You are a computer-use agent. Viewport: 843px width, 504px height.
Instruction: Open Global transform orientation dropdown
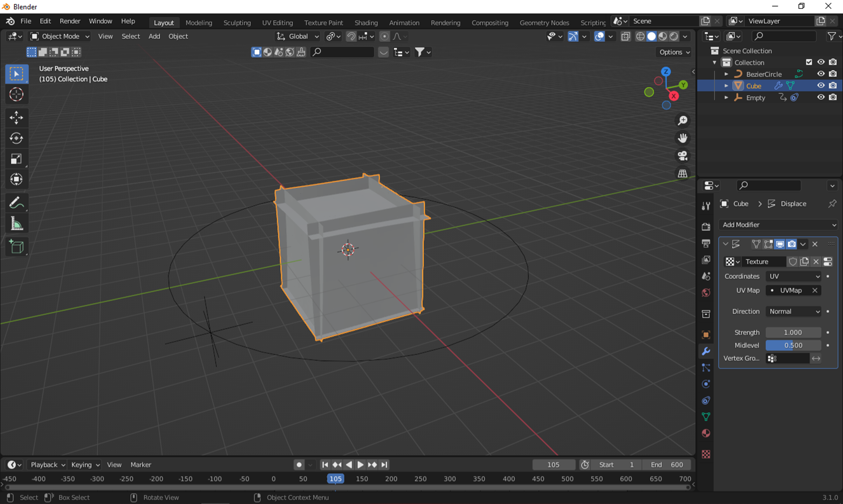click(297, 37)
